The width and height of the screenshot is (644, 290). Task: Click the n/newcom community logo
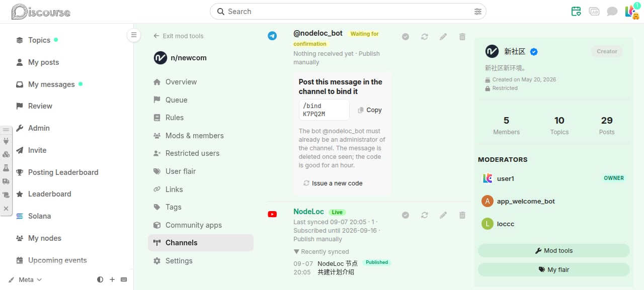coord(160,58)
